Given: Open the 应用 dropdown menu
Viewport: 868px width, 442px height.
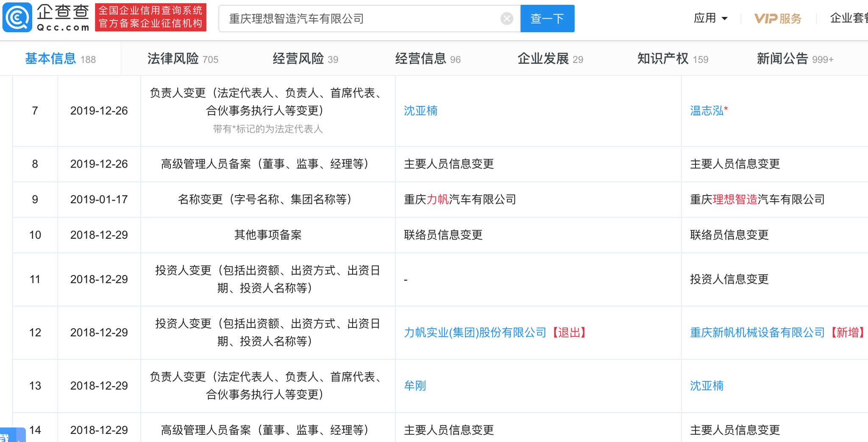Looking at the screenshot, I should 710,18.
